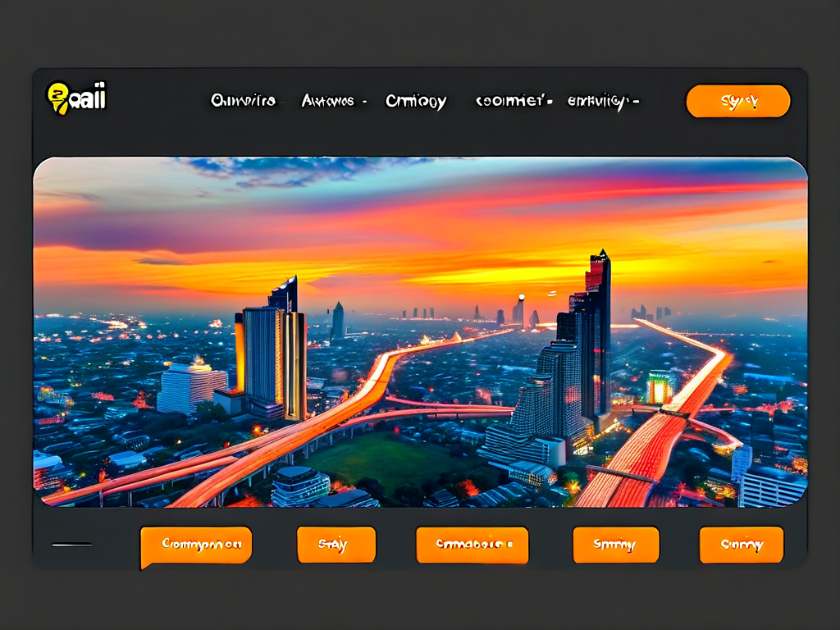Click the orange speech-bubble "Commpmen" button
Screen dimensions: 840x630
196,545
